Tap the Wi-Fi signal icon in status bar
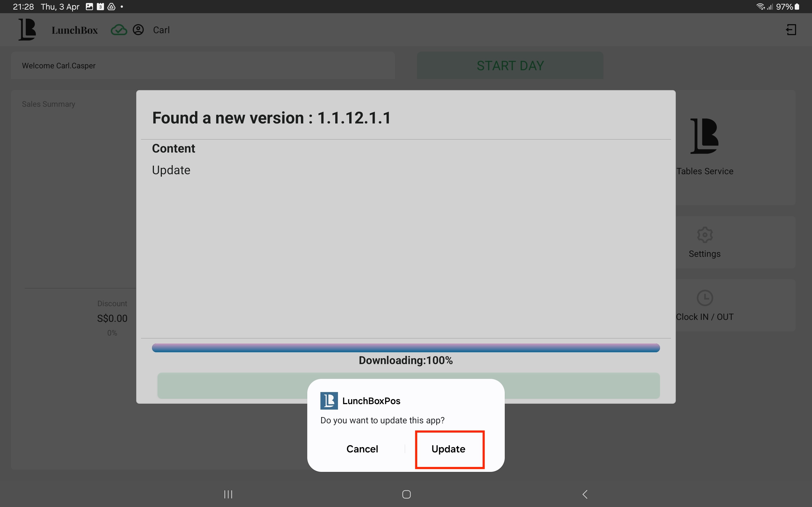812x507 pixels. coord(760,7)
